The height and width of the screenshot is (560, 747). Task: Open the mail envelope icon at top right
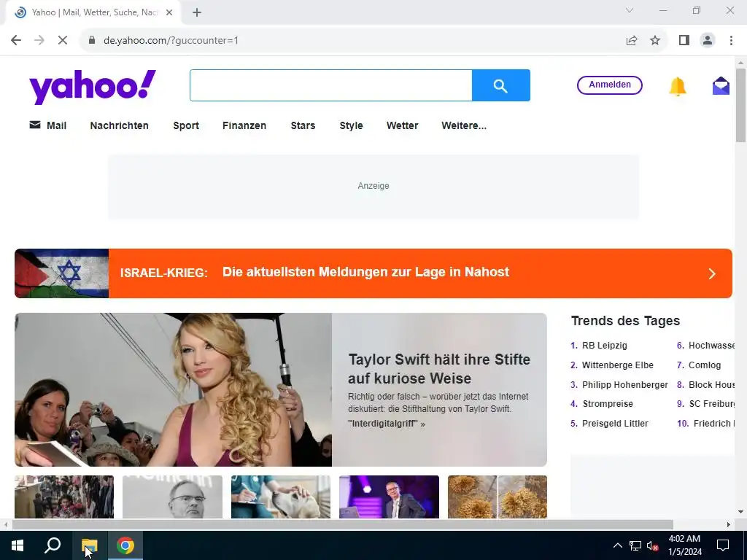coord(721,86)
